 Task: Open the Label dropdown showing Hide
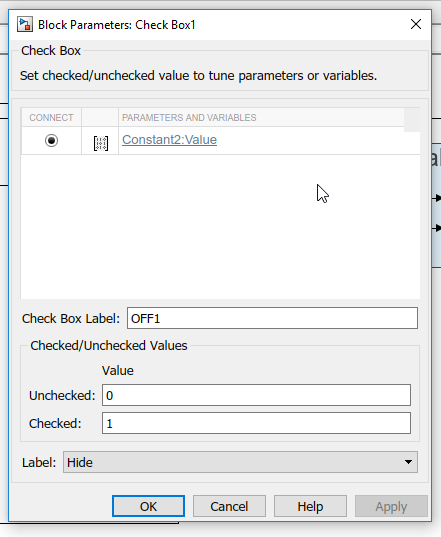pos(240,462)
